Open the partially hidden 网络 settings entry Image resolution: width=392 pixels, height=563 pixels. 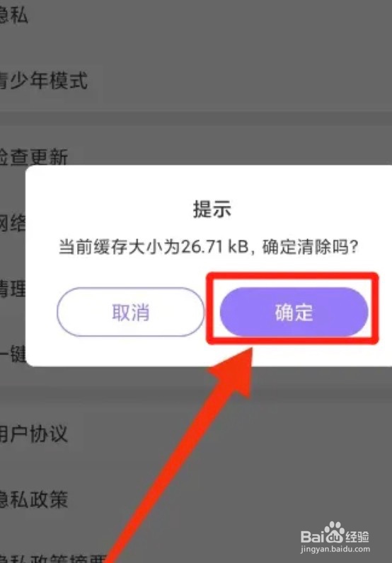pos(13,224)
